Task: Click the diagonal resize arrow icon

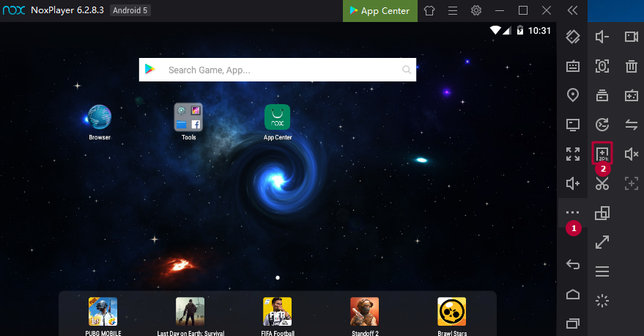Action: pyautogui.click(x=602, y=242)
